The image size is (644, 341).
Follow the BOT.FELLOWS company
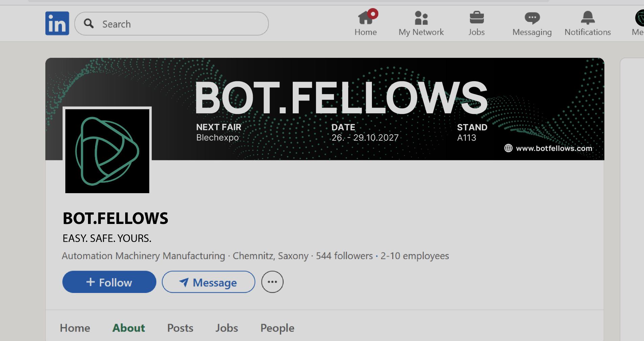tap(109, 282)
